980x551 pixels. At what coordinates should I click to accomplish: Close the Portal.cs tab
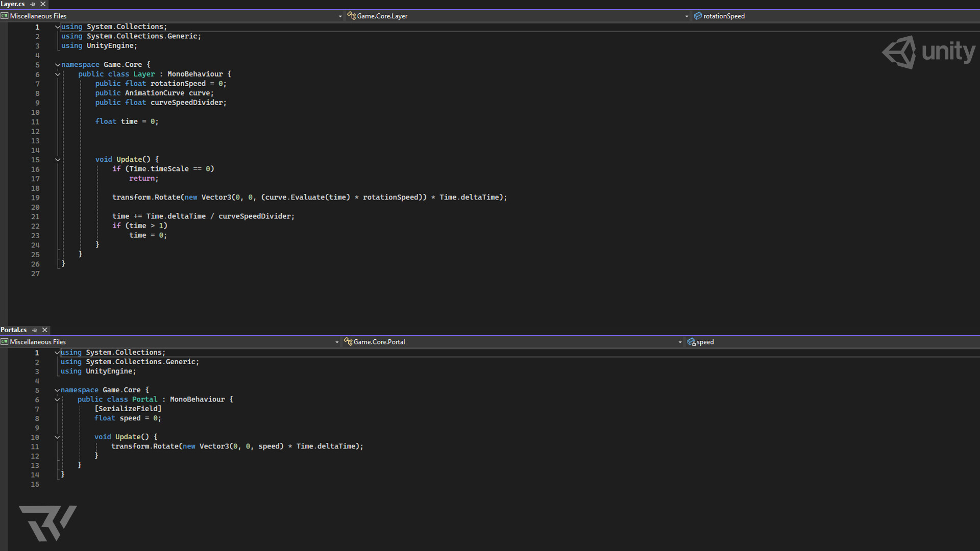[x=45, y=330]
